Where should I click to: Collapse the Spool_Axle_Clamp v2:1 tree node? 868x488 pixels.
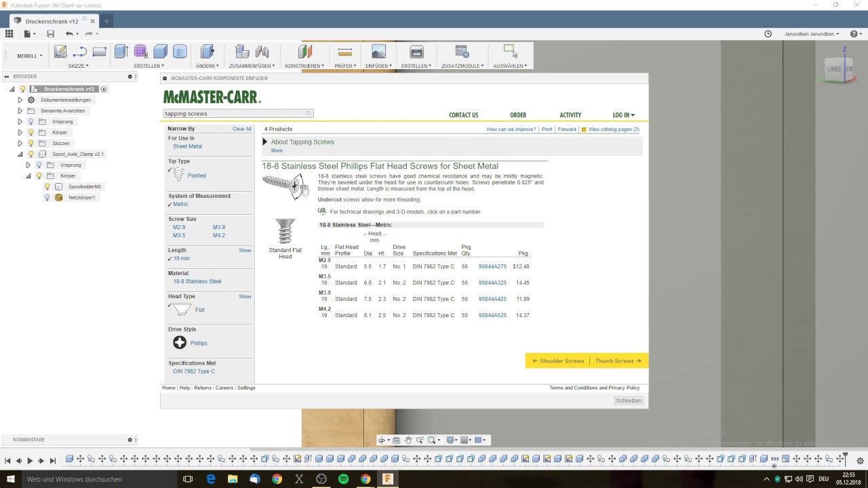point(20,154)
